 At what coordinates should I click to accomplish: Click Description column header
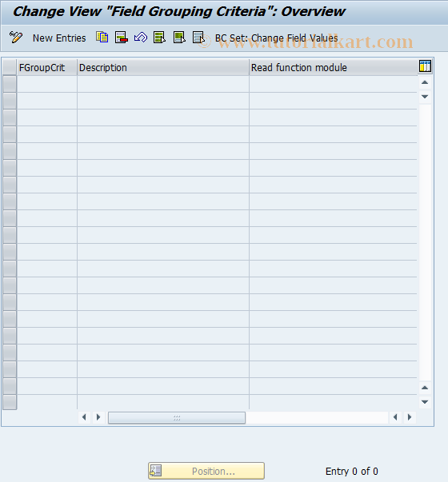point(163,67)
